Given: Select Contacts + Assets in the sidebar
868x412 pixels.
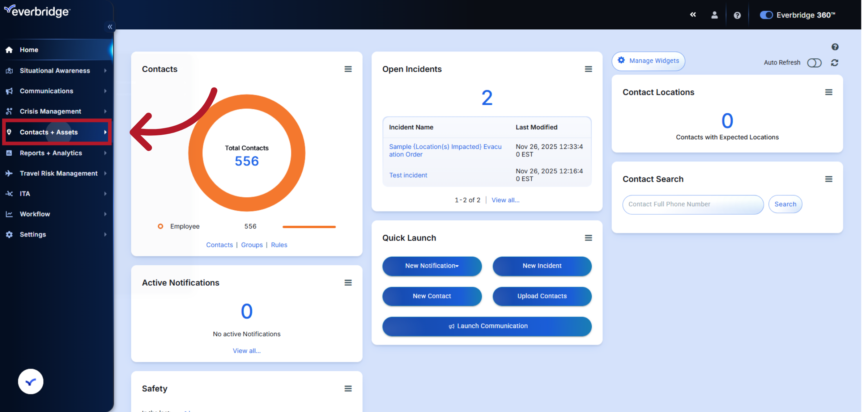Looking at the screenshot, I should click(49, 132).
